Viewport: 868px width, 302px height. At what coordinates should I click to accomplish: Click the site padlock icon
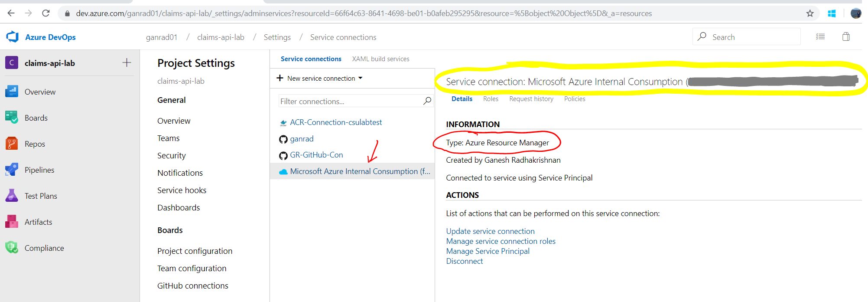(67, 13)
